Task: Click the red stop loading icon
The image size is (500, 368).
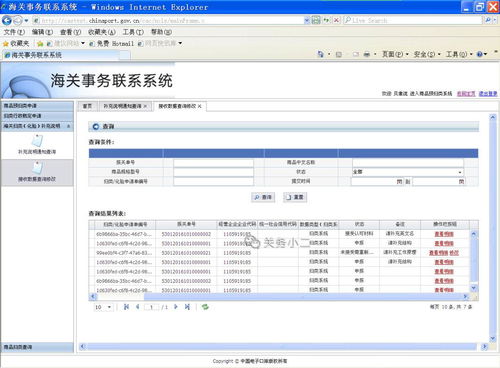Action: (337, 20)
